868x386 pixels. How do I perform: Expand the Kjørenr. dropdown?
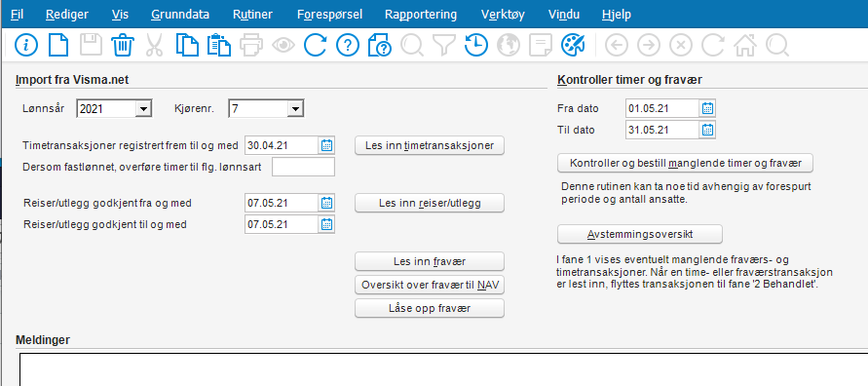point(295,109)
